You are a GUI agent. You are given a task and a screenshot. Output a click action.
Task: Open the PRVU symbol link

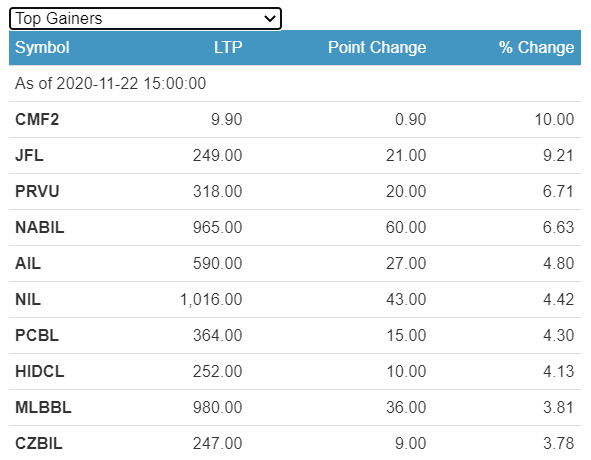pos(37,191)
